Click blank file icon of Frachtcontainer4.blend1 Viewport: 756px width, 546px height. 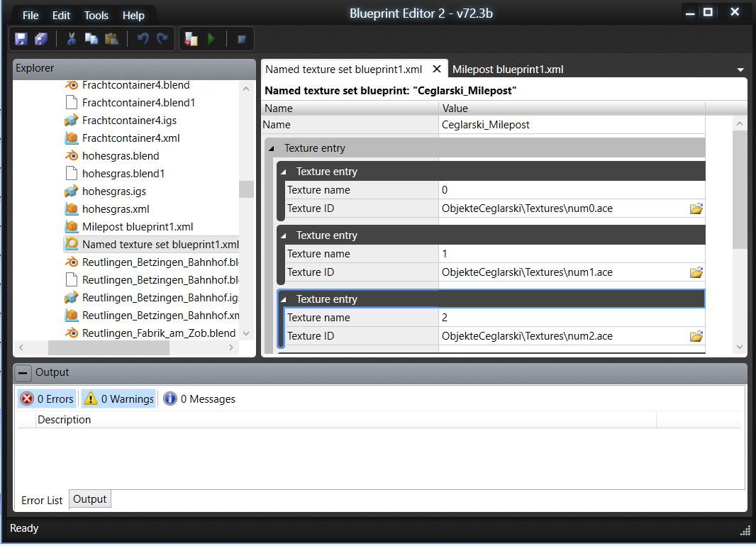pos(72,103)
